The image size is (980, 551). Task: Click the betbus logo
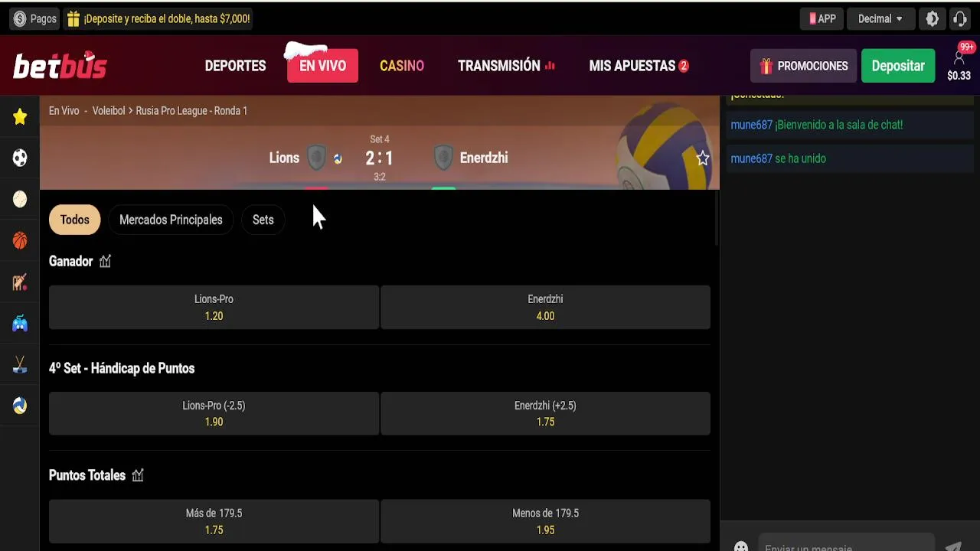60,66
